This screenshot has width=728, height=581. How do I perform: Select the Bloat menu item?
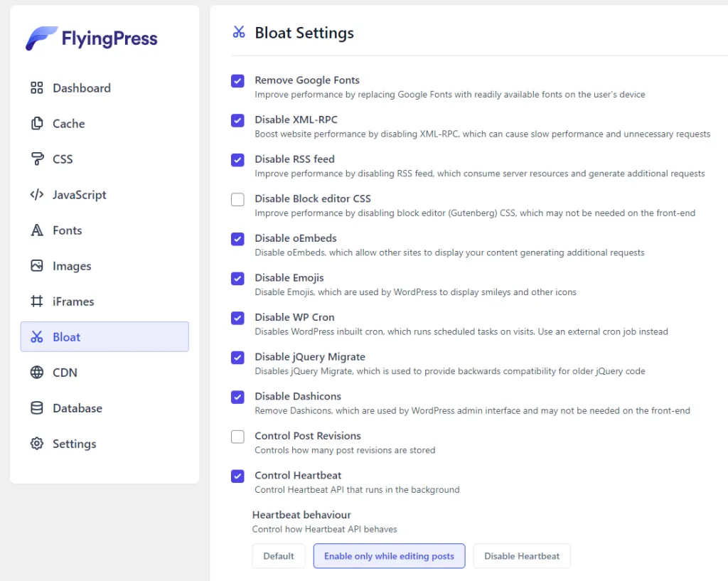(x=105, y=337)
